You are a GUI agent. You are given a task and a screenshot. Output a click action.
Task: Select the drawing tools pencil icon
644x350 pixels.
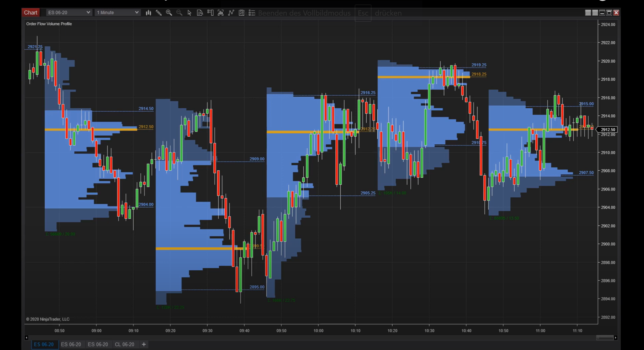(159, 13)
